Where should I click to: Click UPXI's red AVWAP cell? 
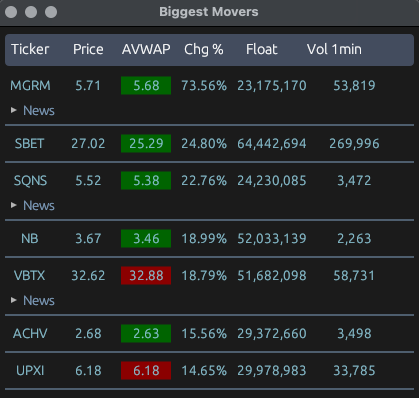click(x=146, y=371)
